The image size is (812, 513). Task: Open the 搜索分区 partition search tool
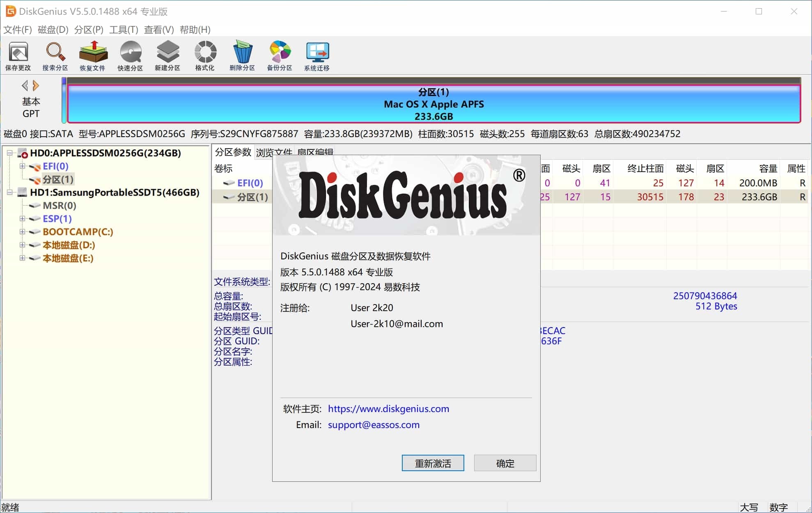(x=54, y=55)
